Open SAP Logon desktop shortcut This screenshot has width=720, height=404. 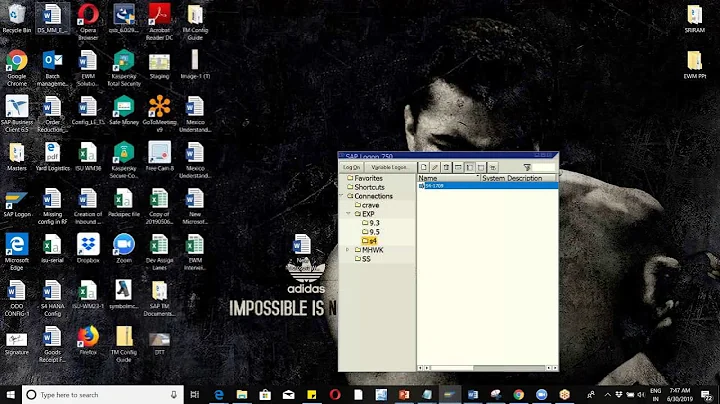[17, 204]
